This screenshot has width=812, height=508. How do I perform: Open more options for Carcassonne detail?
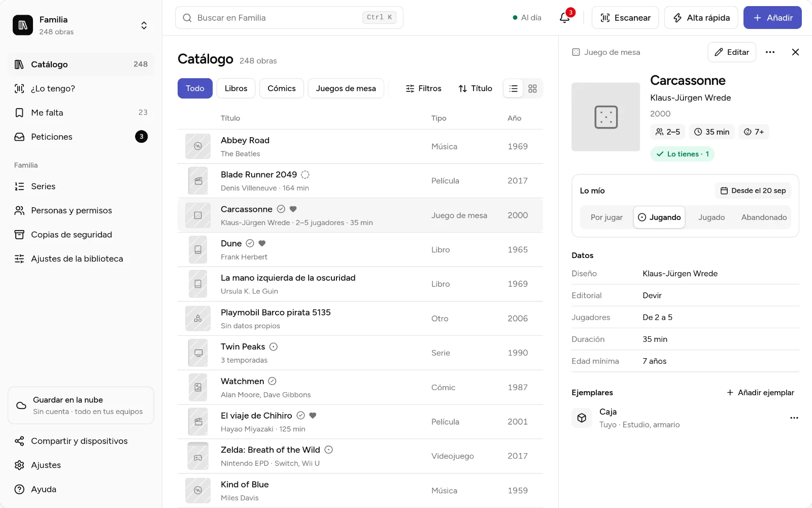(770, 52)
